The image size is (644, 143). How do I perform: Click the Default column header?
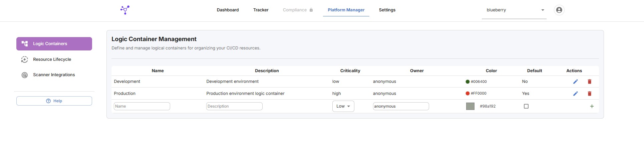[x=535, y=71]
